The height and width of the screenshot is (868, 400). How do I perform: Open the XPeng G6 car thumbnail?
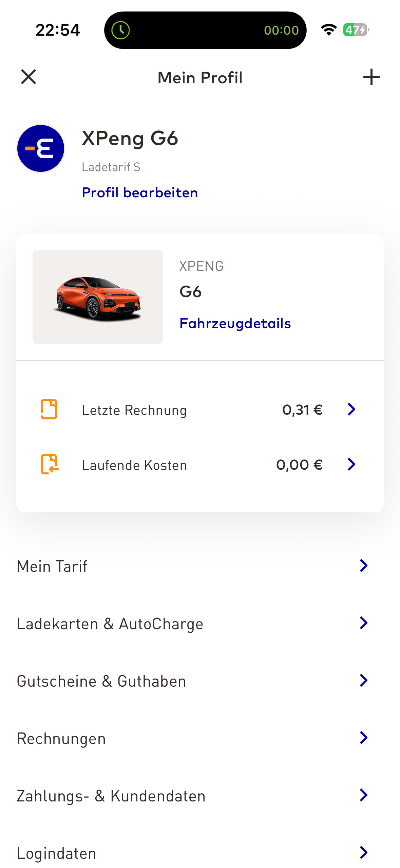(98, 297)
